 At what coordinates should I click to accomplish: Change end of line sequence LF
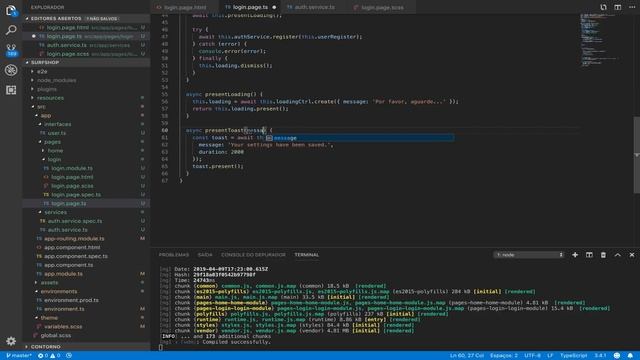[x=550, y=356]
